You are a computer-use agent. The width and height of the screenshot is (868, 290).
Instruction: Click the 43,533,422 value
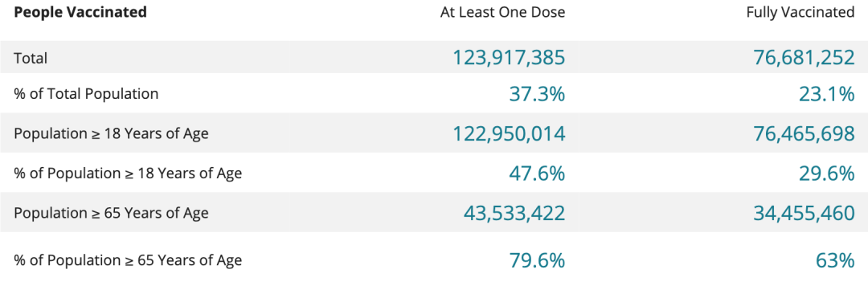[514, 213]
